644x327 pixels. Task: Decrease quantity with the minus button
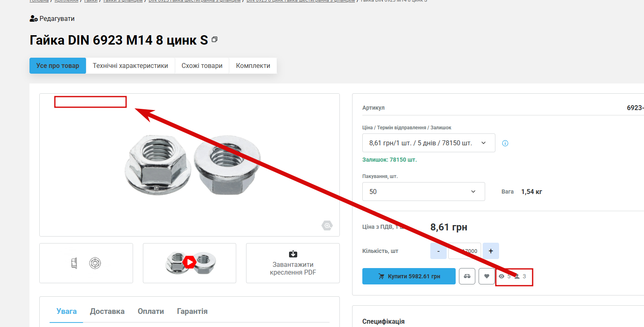(438, 251)
